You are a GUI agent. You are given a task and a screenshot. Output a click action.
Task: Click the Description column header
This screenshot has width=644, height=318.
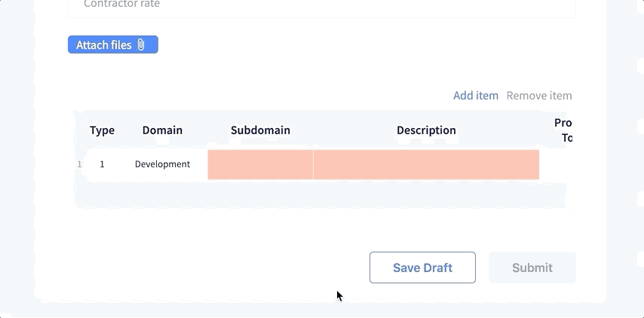(x=426, y=130)
